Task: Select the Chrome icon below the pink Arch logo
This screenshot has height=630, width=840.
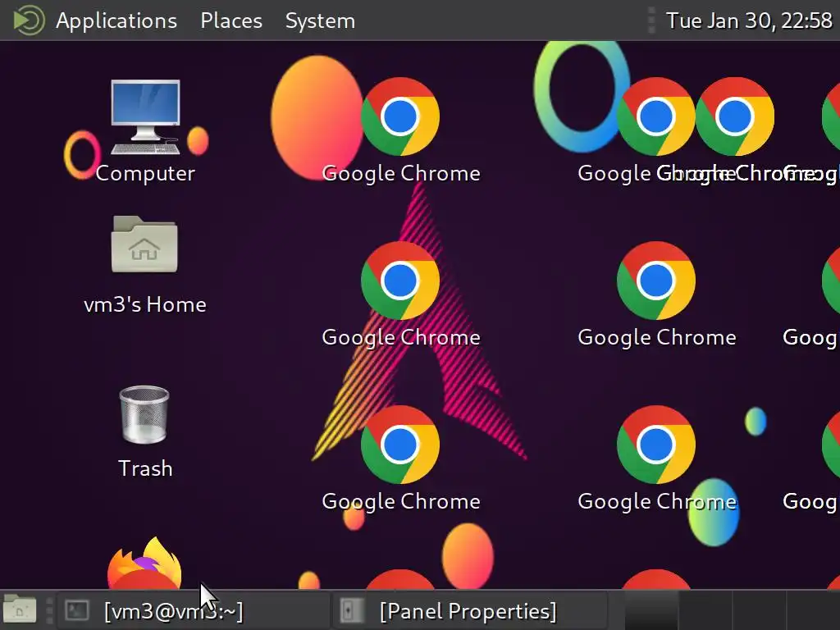Action: [x=400, y=445]
